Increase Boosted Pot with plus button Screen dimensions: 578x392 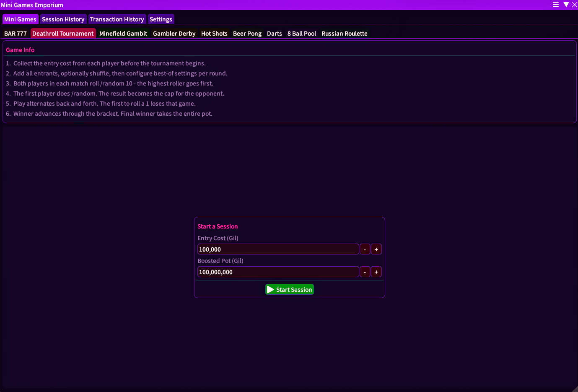click(376, 272)
